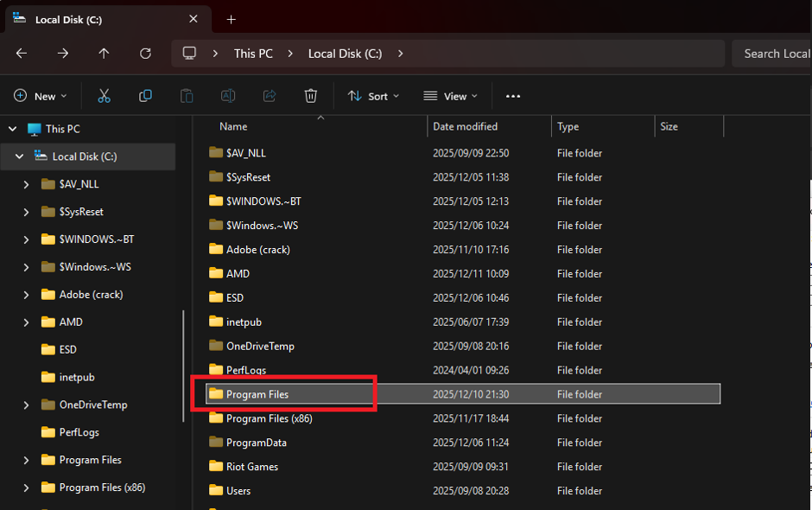Close the Local Disk (C:) tab

point(193,19)
